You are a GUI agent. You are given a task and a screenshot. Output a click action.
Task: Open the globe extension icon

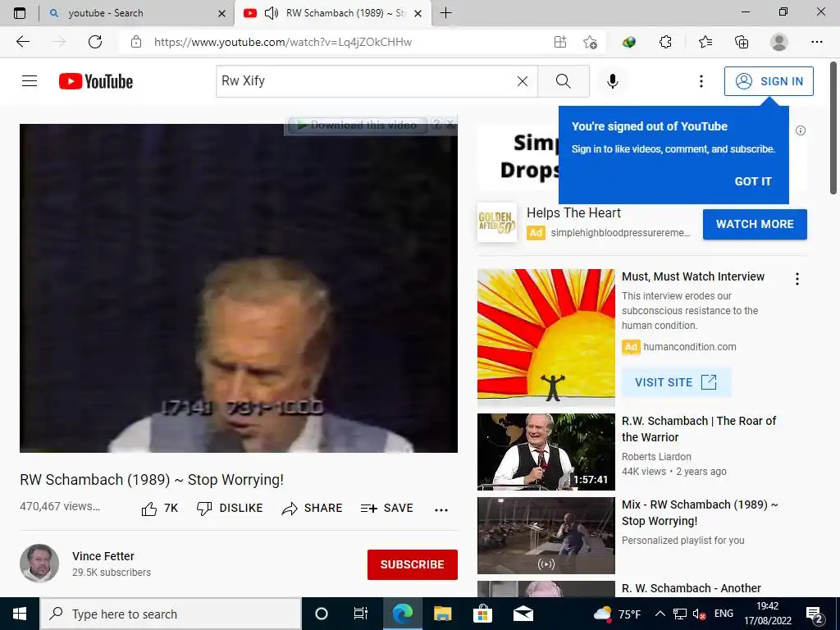pos(629,42)
